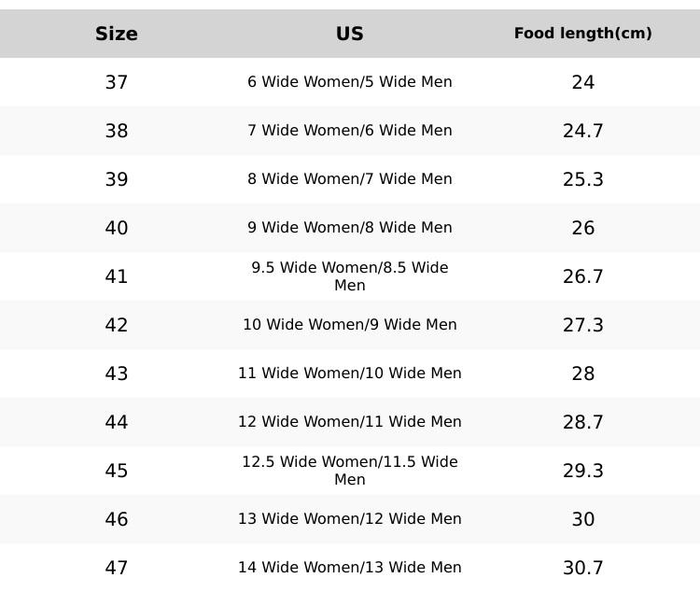Click size 45 in the Size column
Screen dimensions: 700x592
[x=117, y=471]
